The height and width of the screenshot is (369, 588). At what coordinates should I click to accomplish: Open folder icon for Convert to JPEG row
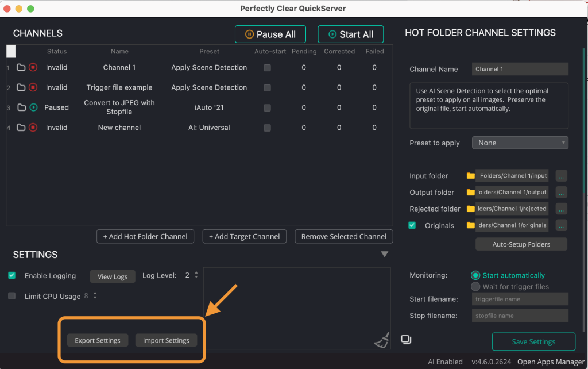[22, 107]
